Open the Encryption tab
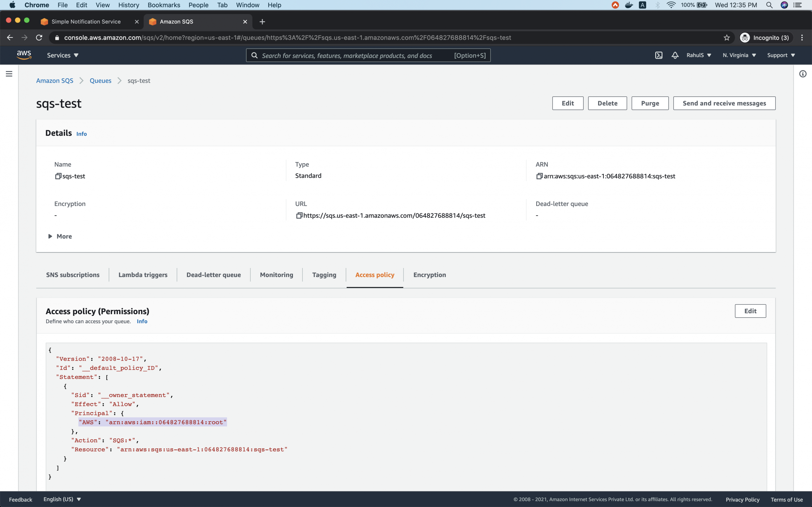Image resolution: width=812 pixels, height=507 pixels. coord(429,275)
